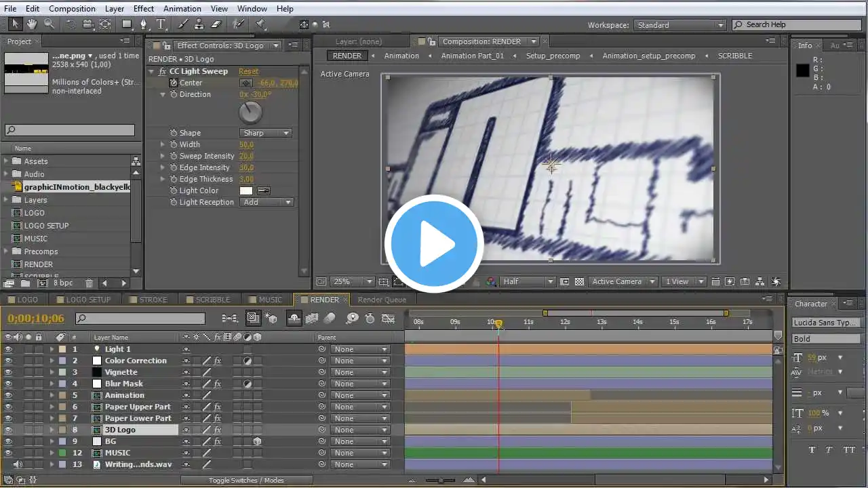Open the Light Reception Add dropdown
868x488 pixels.
(x=267, y=202)
